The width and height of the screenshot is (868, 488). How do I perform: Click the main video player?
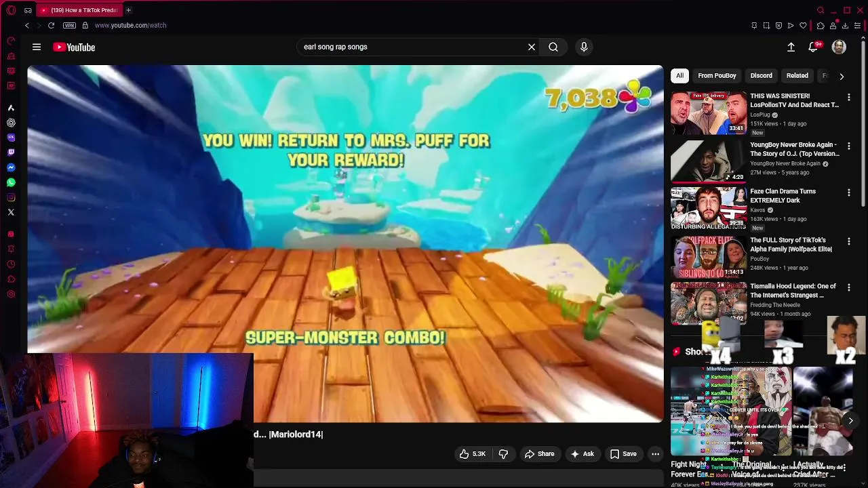tap(345, 244)
